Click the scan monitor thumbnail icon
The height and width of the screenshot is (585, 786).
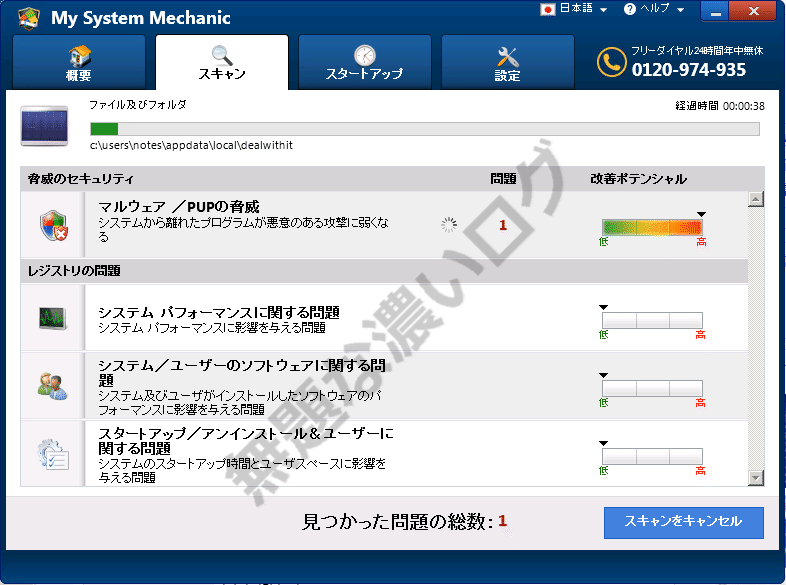pyautogui.click(x=44, y=125)
